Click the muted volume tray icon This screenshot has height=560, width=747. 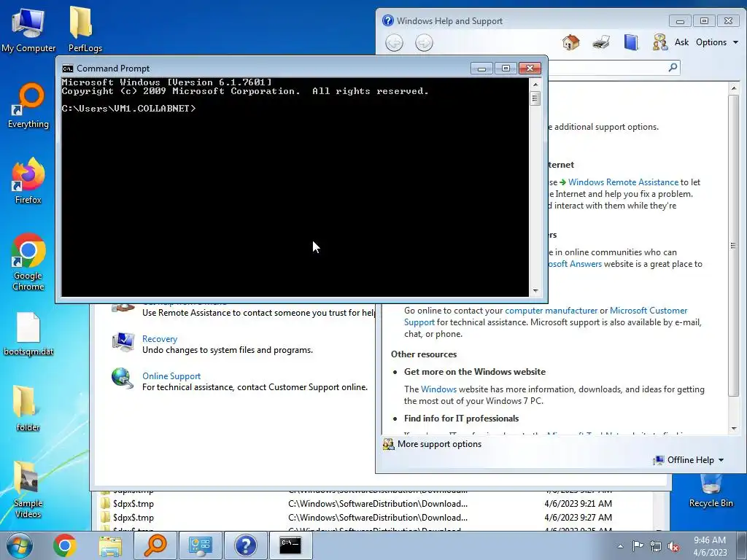tap(673, 546)
